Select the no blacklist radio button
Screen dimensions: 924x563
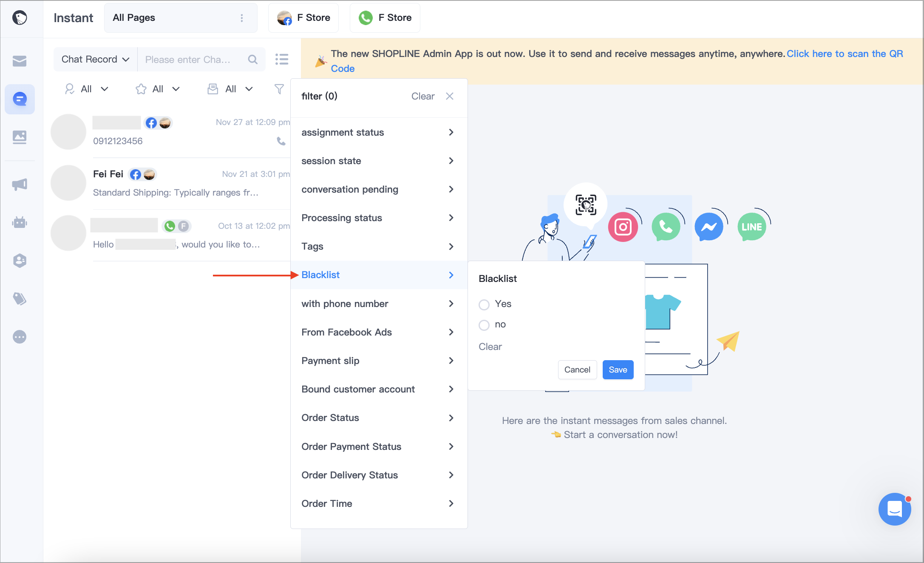click(484, 325)
